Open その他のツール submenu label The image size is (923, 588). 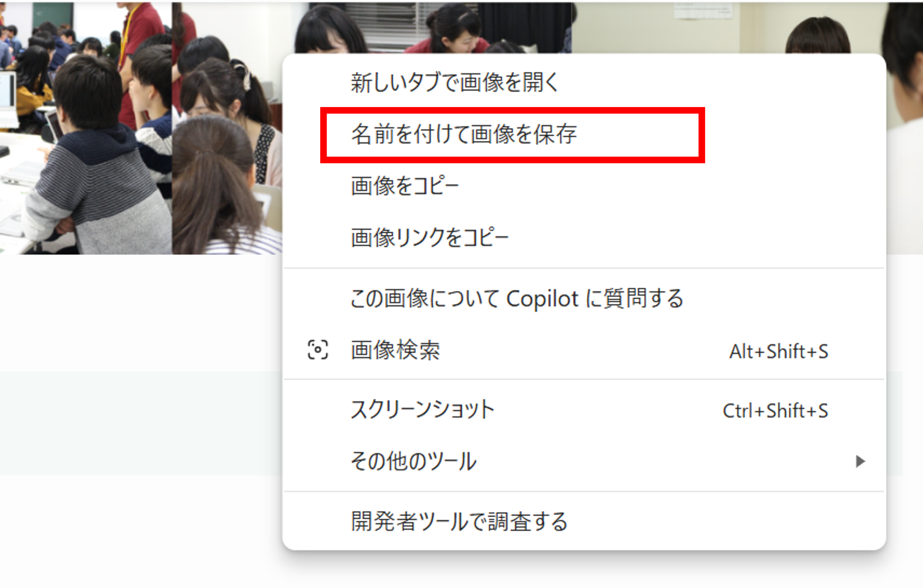pos(413,461)
